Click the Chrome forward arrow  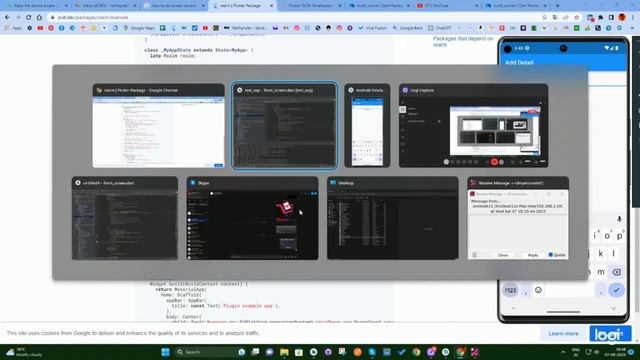point(18,18)
